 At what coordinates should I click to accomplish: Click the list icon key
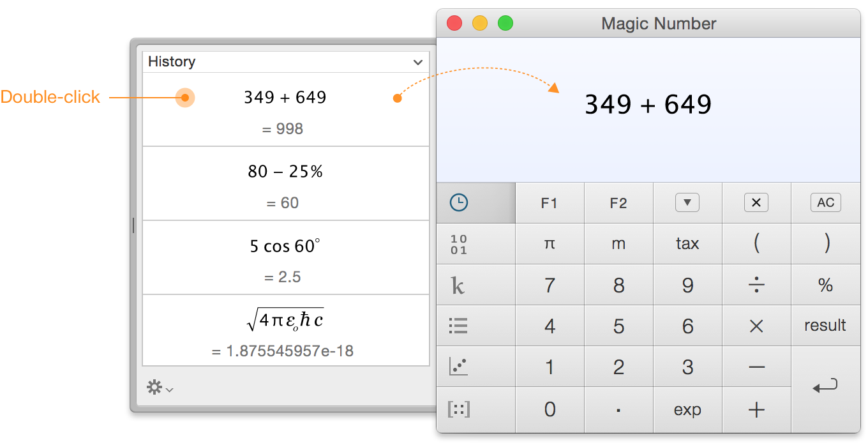pos(475,326)
